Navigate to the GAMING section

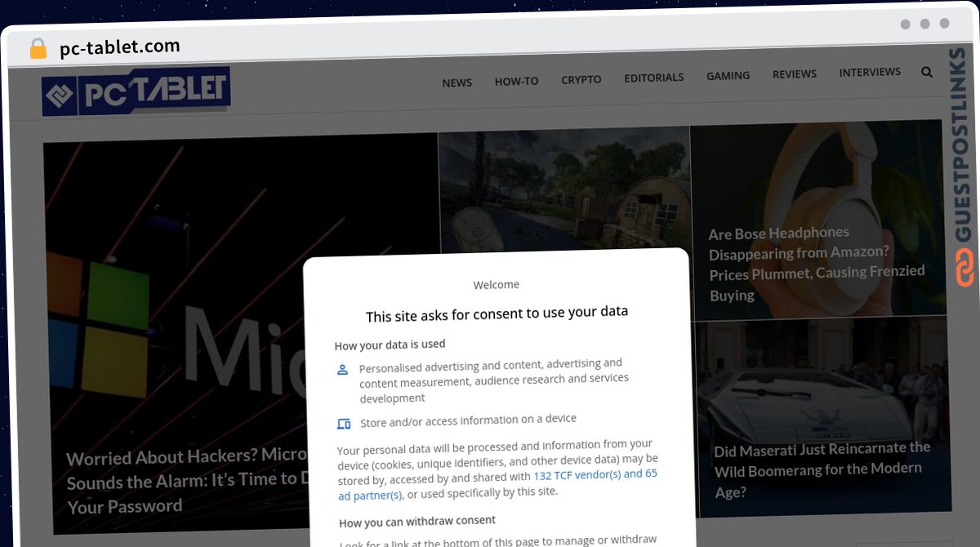(728, 76)
